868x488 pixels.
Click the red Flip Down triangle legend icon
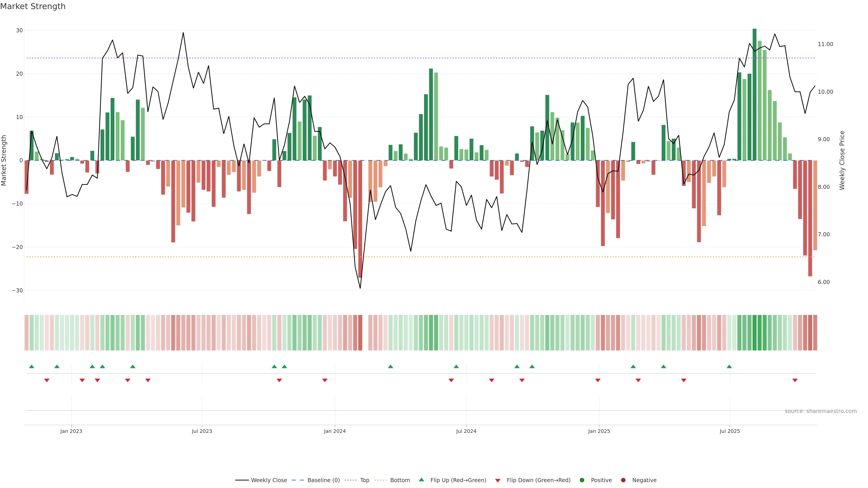498,480
